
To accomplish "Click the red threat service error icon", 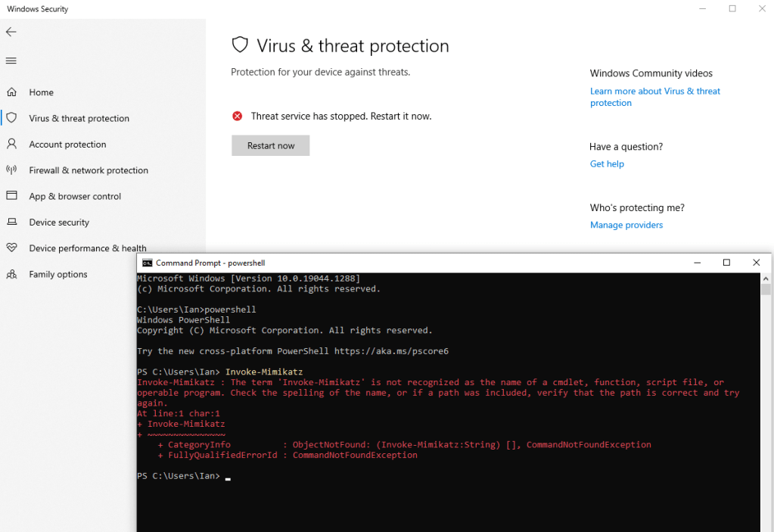I will pyautogui.click(x=238, y=117).
